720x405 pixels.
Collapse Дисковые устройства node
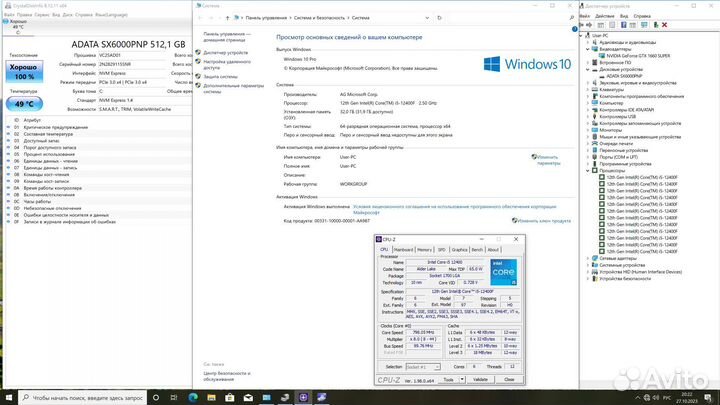point(588,69)
